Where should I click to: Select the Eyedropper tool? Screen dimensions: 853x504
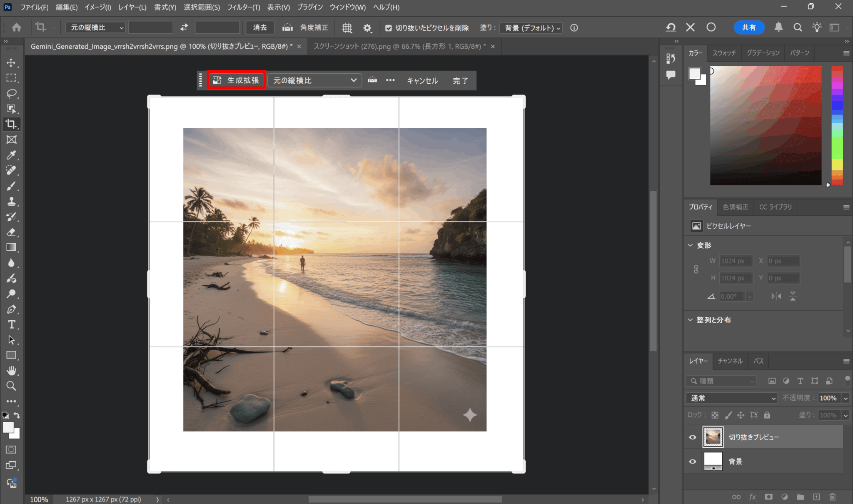click(11, 155)
